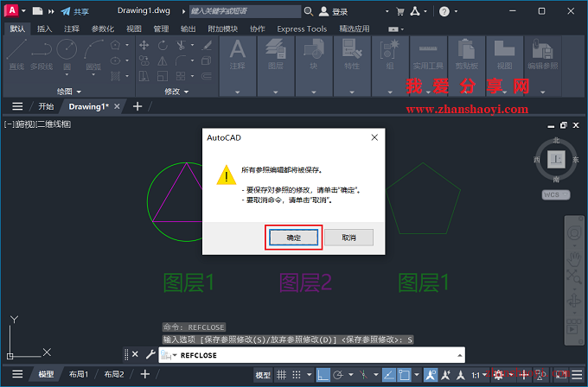Click the 取消 button in the AutoCAD dialog

coord(348,238)
